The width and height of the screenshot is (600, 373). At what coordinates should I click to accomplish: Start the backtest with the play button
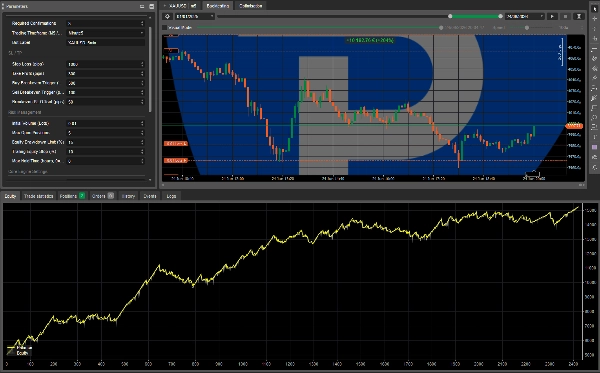[x=552, y=16]
